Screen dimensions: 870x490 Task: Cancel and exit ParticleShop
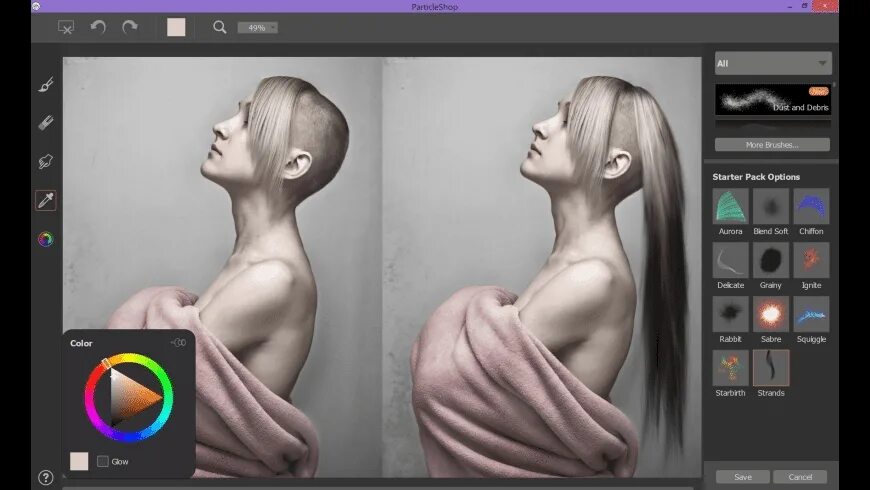[800, 477]
